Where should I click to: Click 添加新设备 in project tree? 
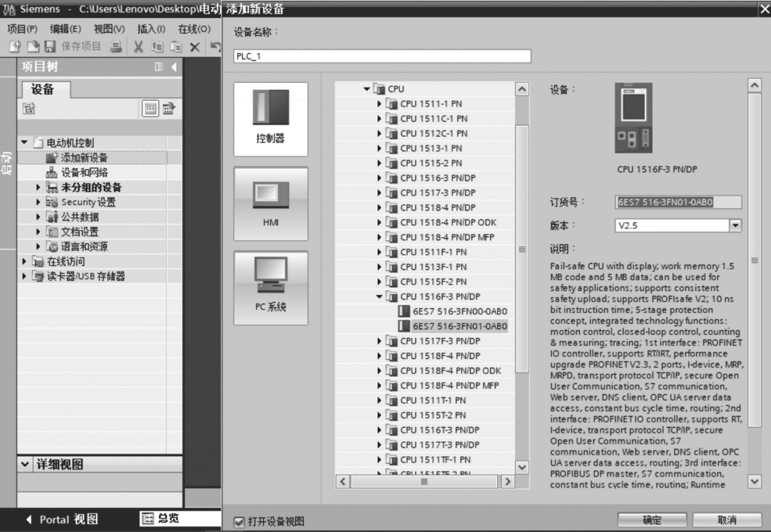(84, 158)
